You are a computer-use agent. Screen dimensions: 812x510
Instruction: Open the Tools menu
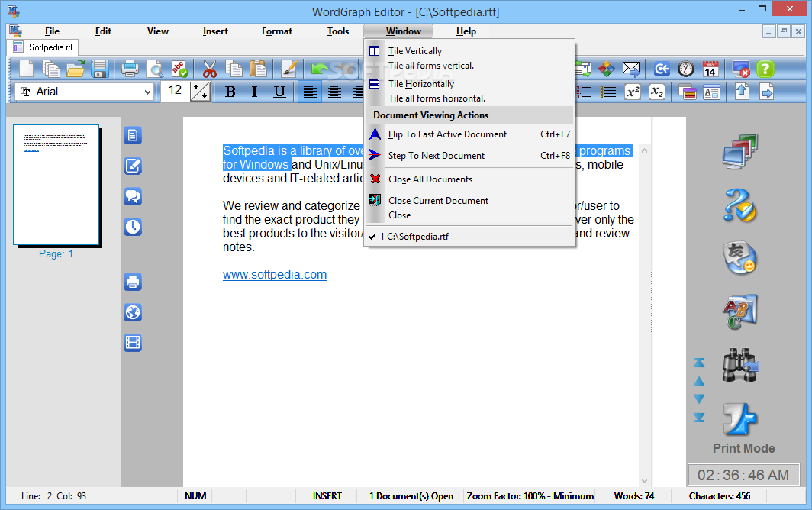(338, 31)
